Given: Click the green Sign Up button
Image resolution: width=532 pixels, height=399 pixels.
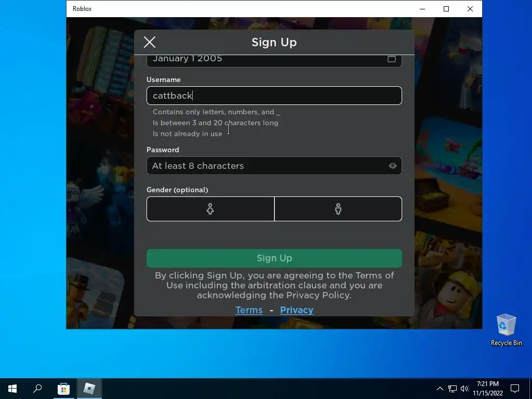Looking at the screenshot, I should [274, 258].
